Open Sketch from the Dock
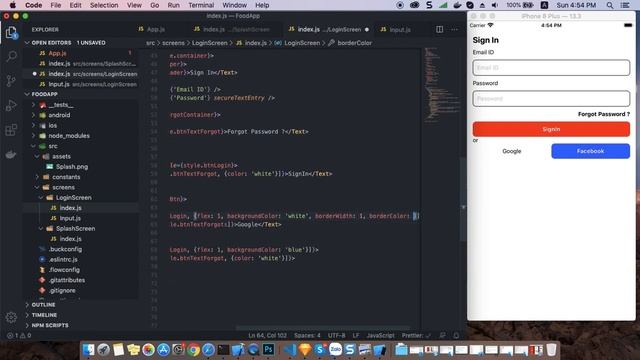The image size is (640, 360). (305, 350)
